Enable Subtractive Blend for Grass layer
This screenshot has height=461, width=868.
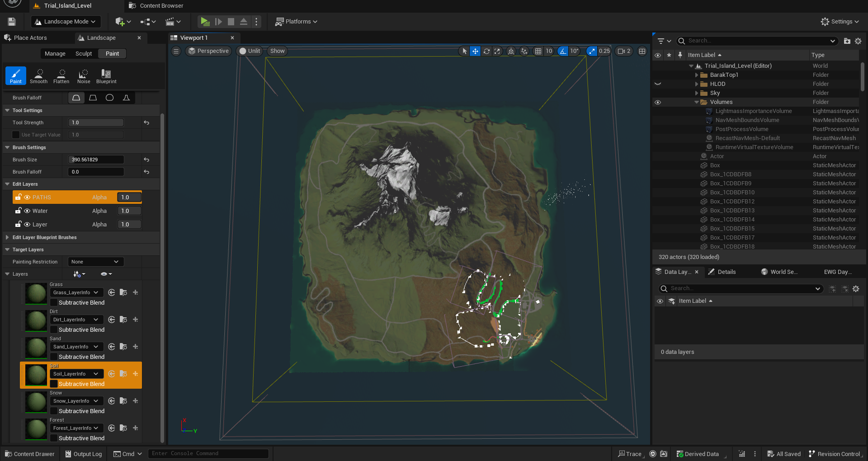54,303
